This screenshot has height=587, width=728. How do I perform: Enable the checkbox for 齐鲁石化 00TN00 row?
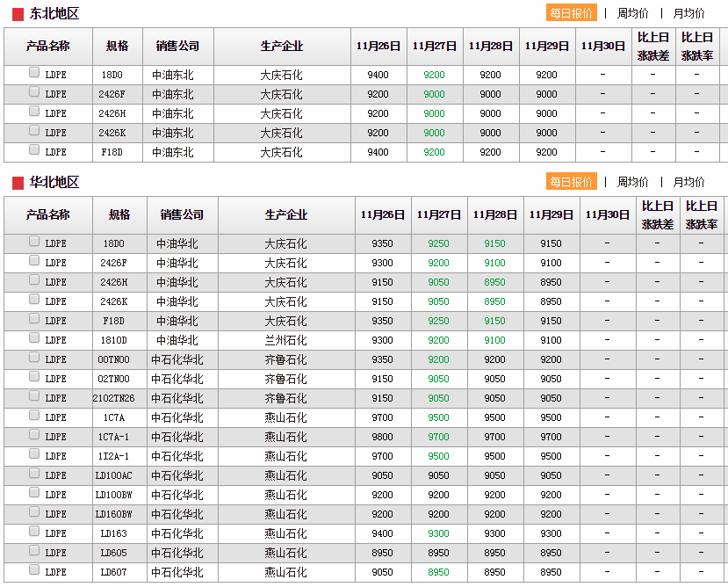tap(34, 358)
